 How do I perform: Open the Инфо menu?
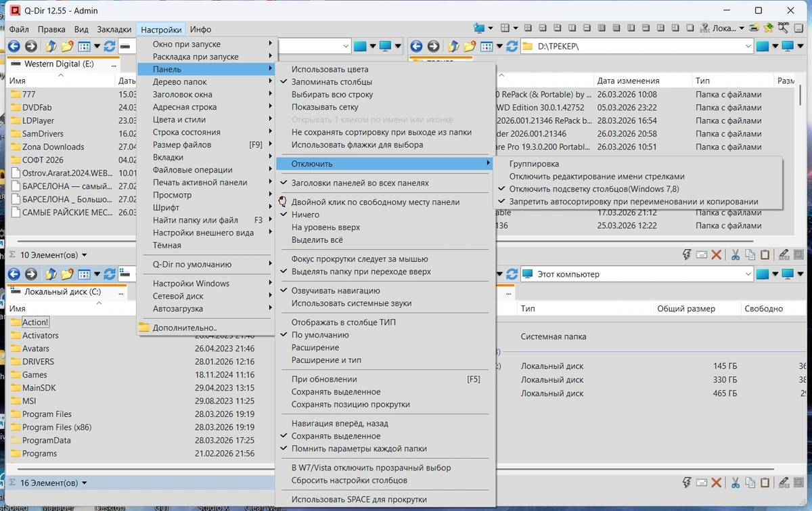point(200,29)
